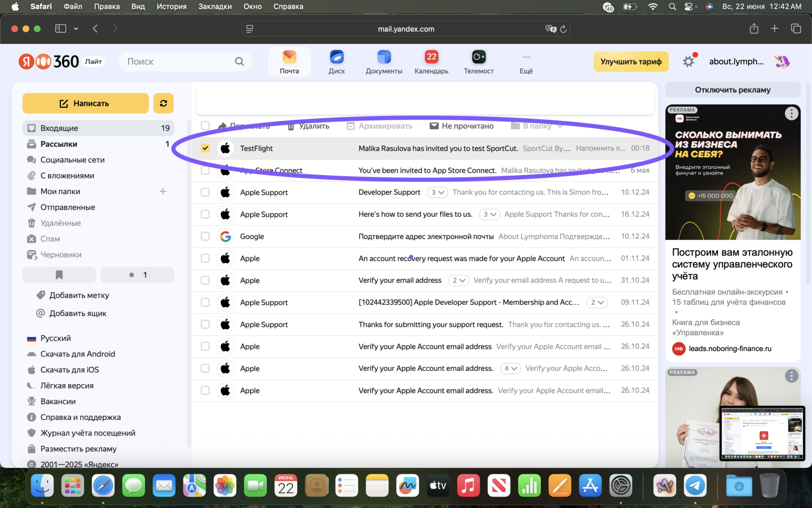This screenshot has height=508, width=812.
Task: Click the Улучшить тариф button
Action: coord(631,61)
